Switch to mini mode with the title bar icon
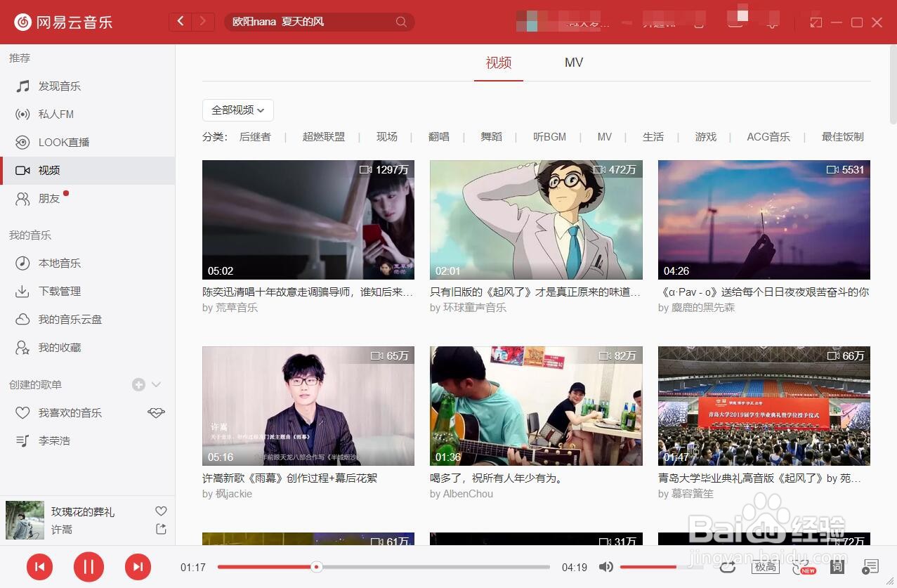Screen dimensions: 897x588 point(816,22)
